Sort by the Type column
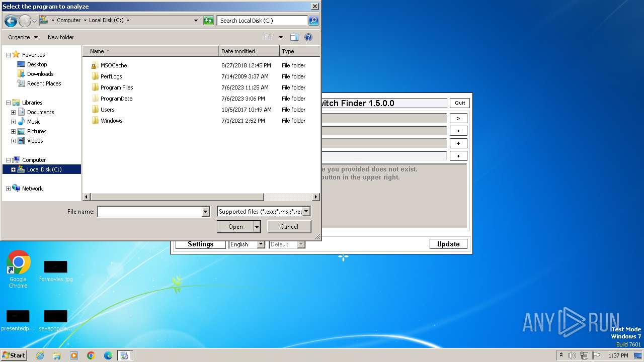The image size is (644, 362). tap(299, 51)
